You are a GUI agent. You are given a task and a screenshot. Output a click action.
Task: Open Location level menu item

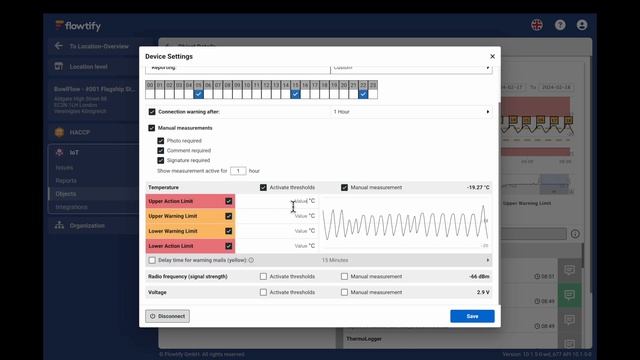coord(89,67)
